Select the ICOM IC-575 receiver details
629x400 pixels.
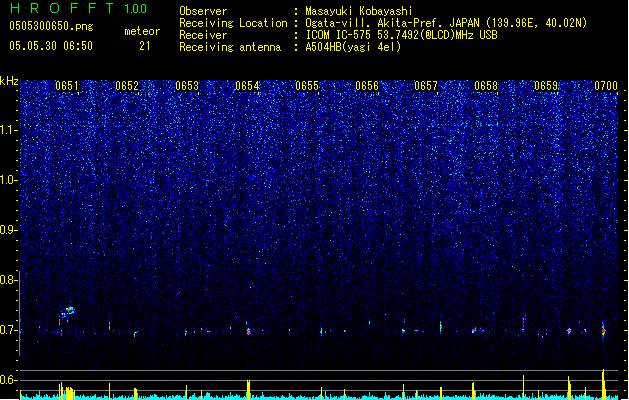402,35
